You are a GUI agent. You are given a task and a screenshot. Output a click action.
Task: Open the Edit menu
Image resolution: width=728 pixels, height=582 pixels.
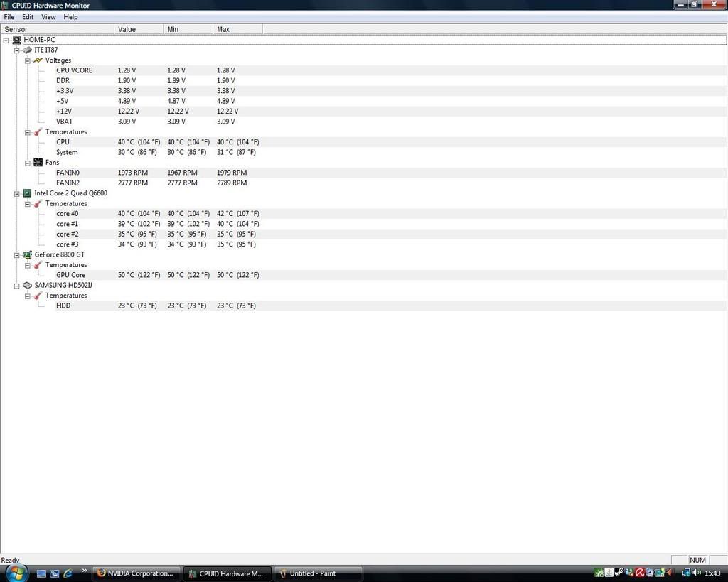point(28,17)
